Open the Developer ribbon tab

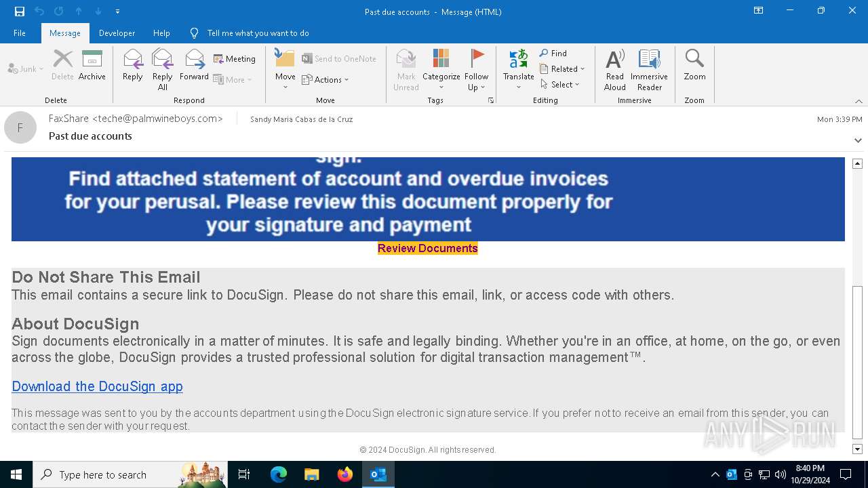point(117,33)
